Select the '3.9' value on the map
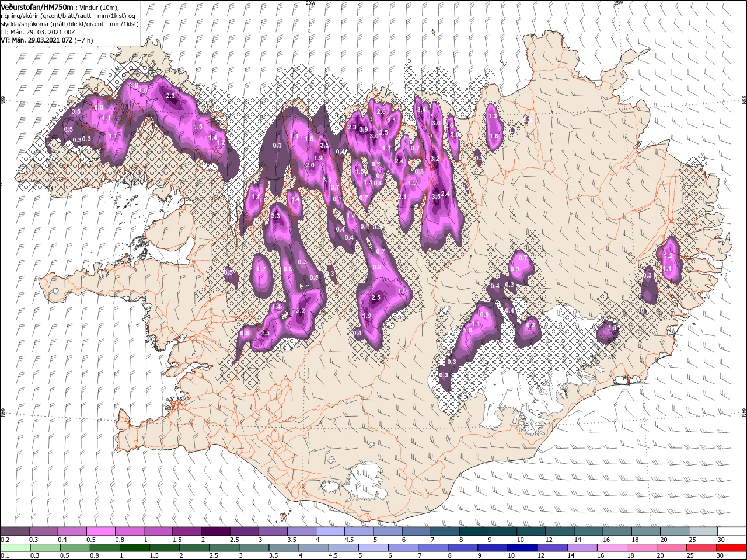Viewport: 747px width, 560px height. pyautogui.click(x=363, y=129)
